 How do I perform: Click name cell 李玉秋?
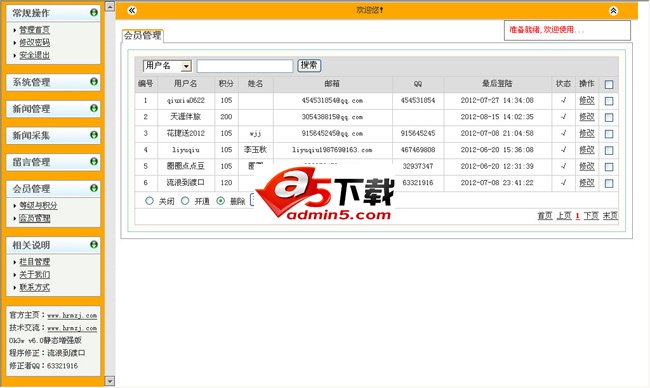255,150
